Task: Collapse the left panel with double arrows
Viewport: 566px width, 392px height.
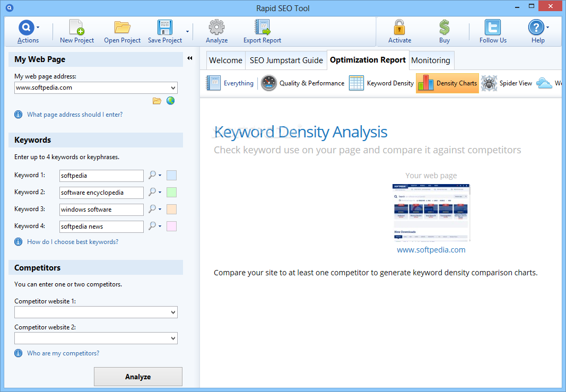Action: click(x=190, y=58)
